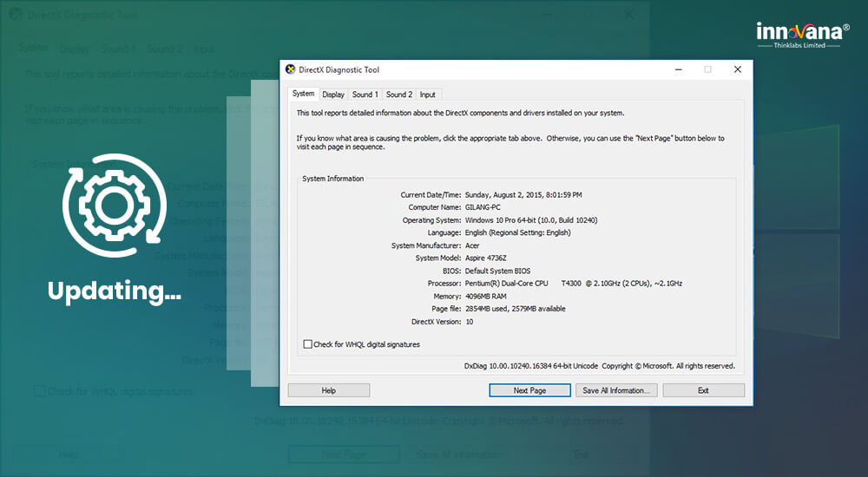The height and width of the screenshot is (477, 868).
Task: Toggle WHQL checkbox in the blurred background window
Action: tap(39, 391)
